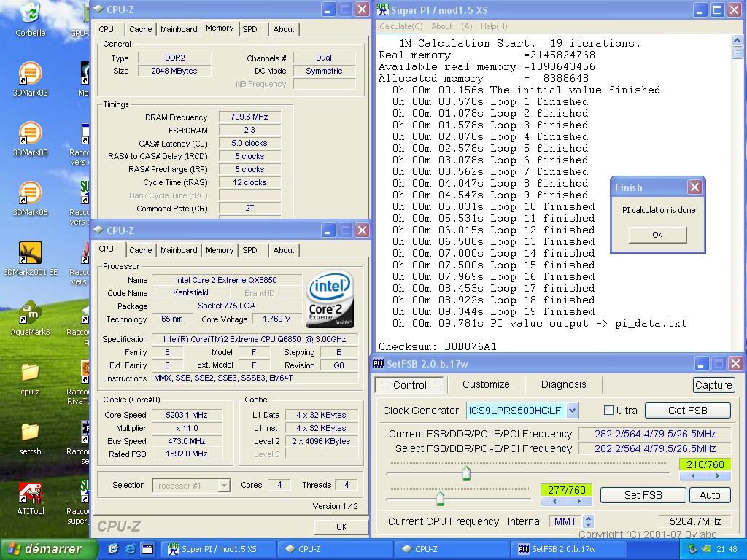Click the first quick launch icon
Screen dimensions: 747x560
tap(113, 549)
